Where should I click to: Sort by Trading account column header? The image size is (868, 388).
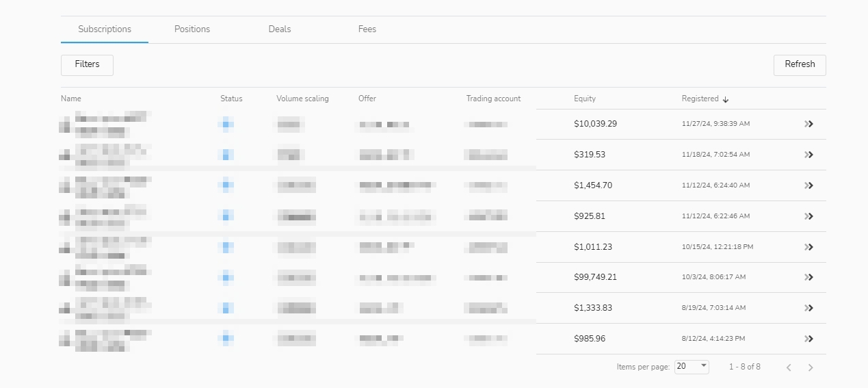tap(493, 99)
